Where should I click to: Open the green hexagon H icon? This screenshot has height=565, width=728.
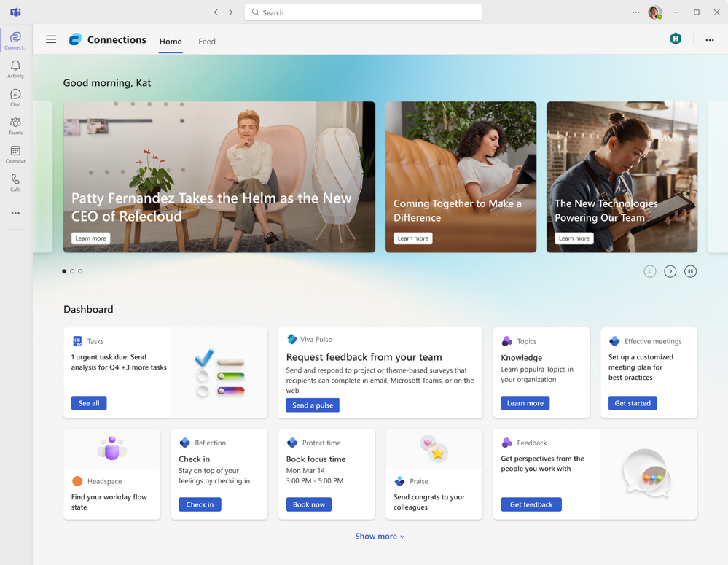tap(676, 39)
